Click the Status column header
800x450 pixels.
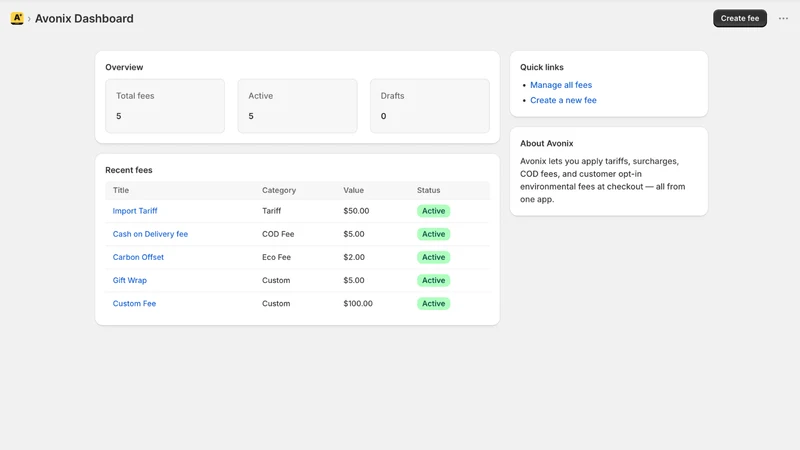click(428, 190)
